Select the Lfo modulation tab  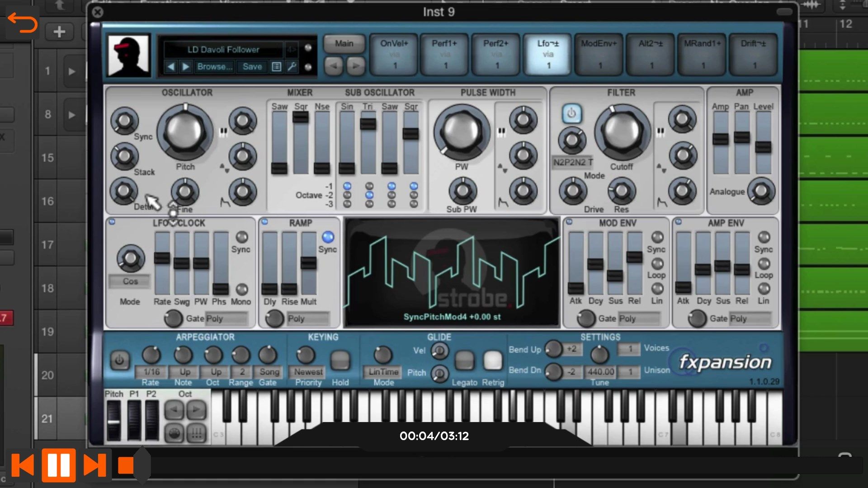(548, 54)
